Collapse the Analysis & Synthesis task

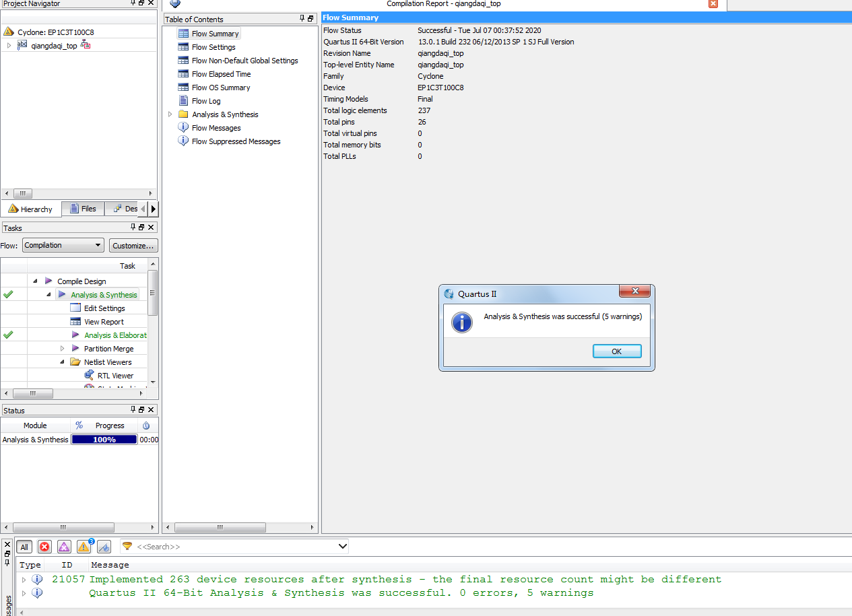[48, 294]
